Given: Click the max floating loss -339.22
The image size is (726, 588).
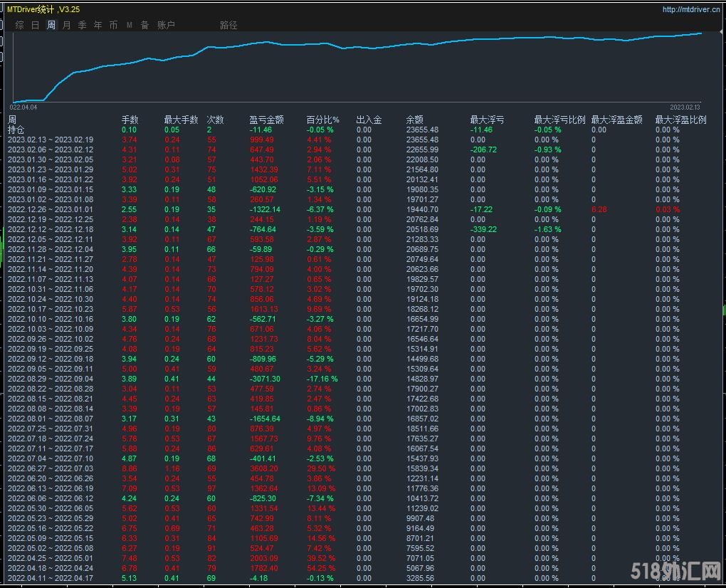Looking at the screenshot, I should click(483, 230).
